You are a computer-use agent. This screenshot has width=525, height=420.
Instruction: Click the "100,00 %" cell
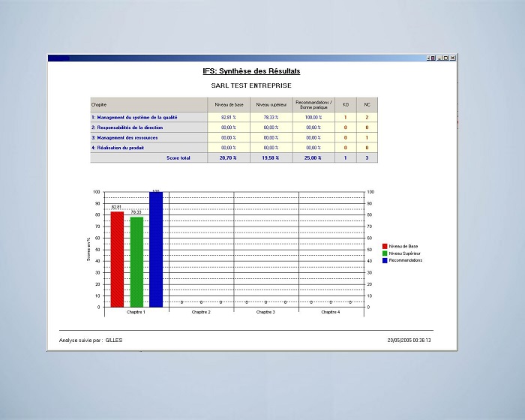click(x=313, y=117)
